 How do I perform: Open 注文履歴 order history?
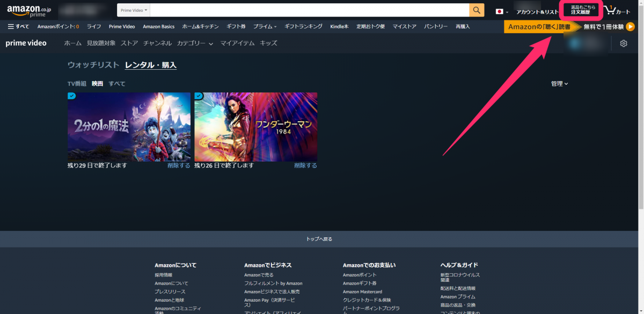tap(581, 10)
